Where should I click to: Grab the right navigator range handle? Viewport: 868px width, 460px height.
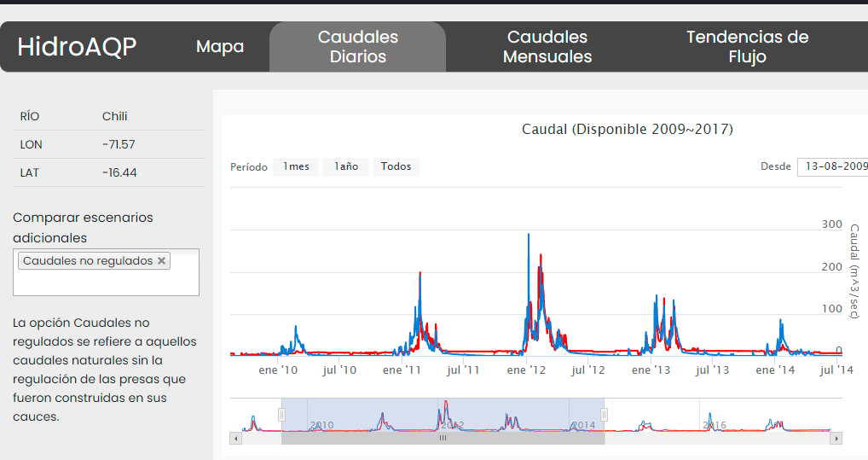(x=605, y=415)
